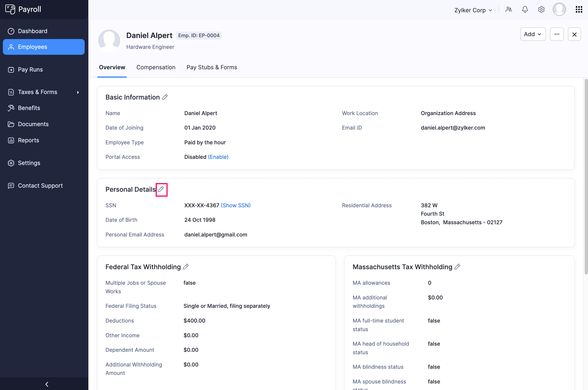Switch to the Compensation tab
This screenshot has width=588, height=390.
point(156,67)
